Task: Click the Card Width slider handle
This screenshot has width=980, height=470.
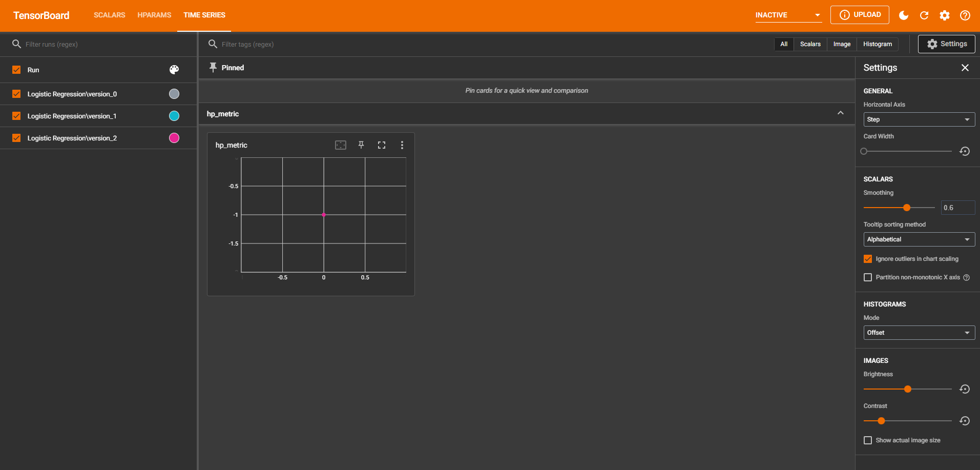Action: pyautogui.click(x=864, y=151)
